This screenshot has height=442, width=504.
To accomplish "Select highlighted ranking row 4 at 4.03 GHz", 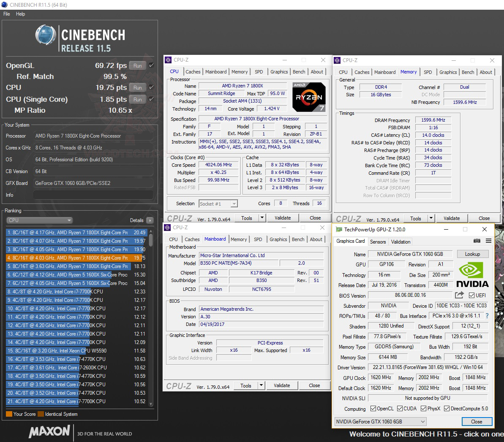I will (76, 258).
